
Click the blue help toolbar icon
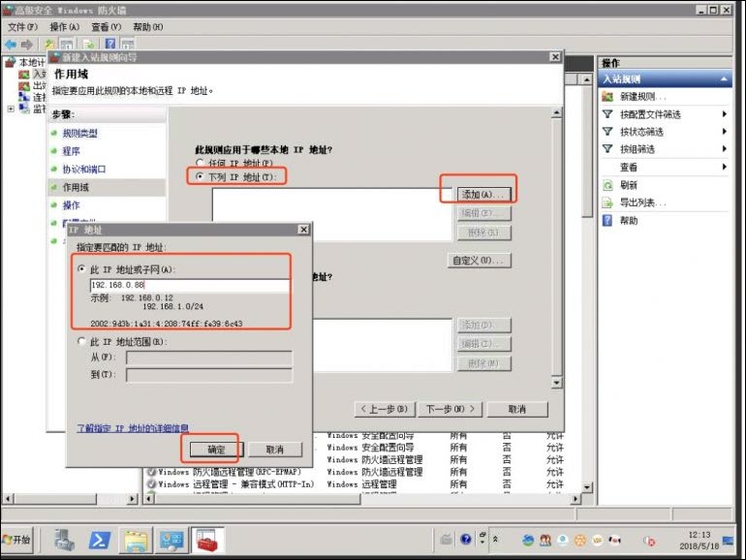(x=110, y=45)
